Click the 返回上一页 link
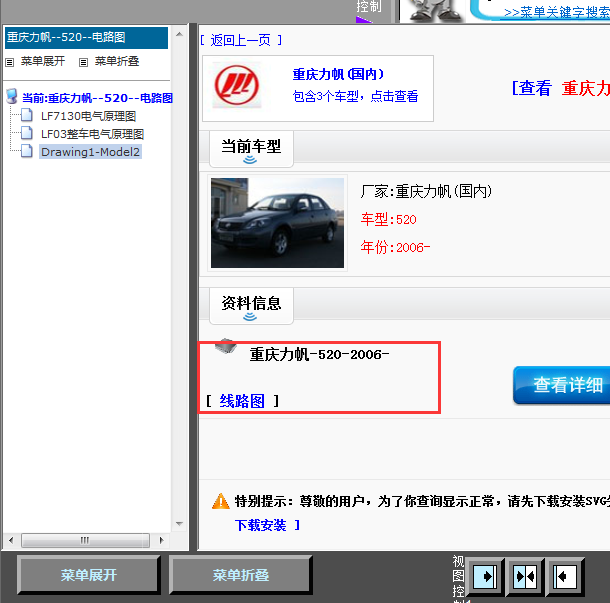The image size is (610, 603). [240, 40]
